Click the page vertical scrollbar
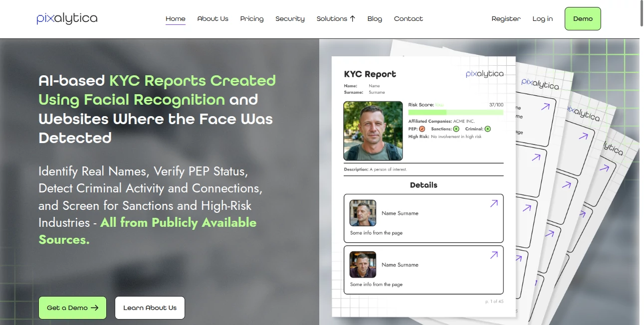 (641, 15)
